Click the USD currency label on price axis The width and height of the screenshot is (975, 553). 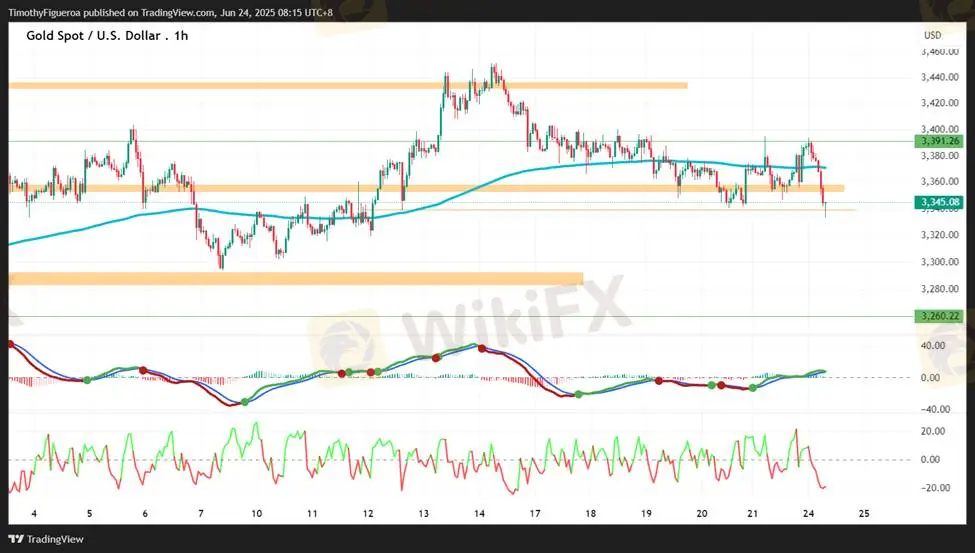click(x=932, y=35)
